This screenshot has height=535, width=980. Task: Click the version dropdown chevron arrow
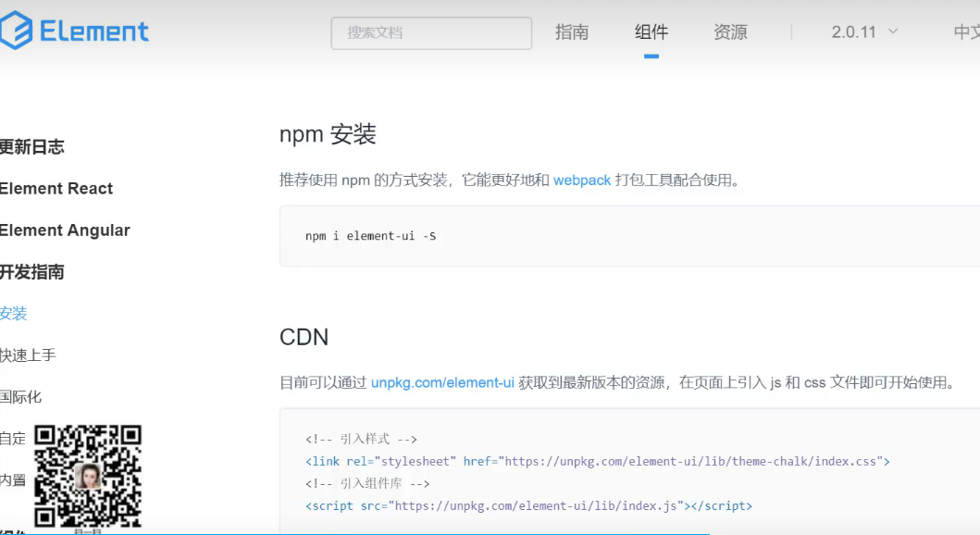[893, 31]
